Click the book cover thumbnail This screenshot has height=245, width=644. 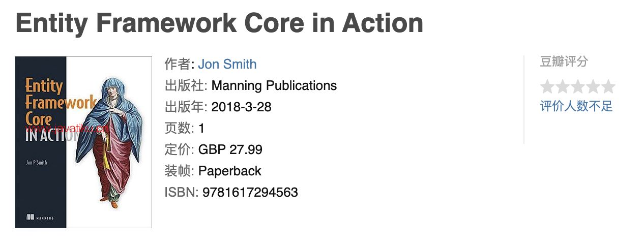(83, 142)
